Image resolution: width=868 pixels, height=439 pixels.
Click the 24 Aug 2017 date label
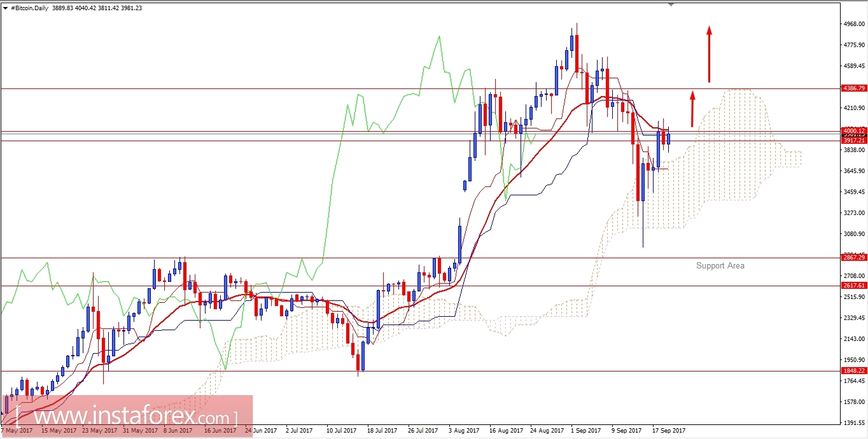(547, 431)
